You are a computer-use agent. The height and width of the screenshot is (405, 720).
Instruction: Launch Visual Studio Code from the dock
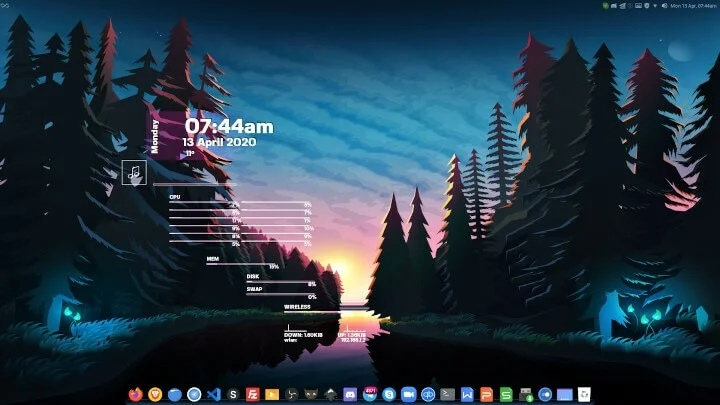tap(214, 394)
